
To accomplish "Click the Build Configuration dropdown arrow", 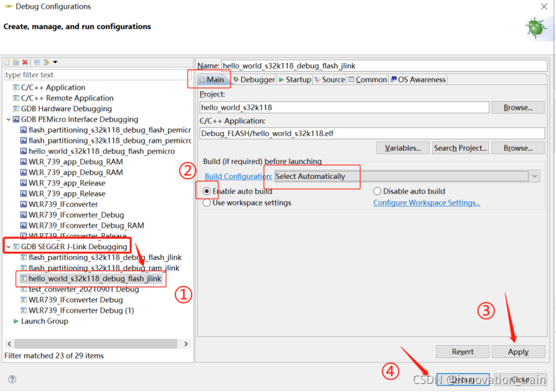I will click(535, 176).
